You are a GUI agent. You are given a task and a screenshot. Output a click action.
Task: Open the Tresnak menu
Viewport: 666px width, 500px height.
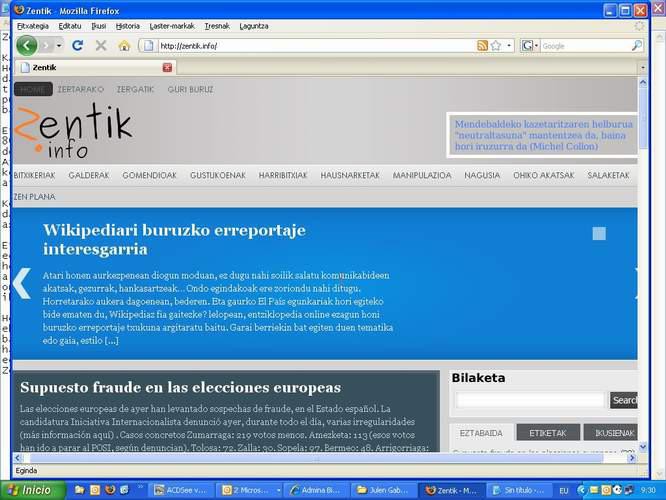(217, 26)
